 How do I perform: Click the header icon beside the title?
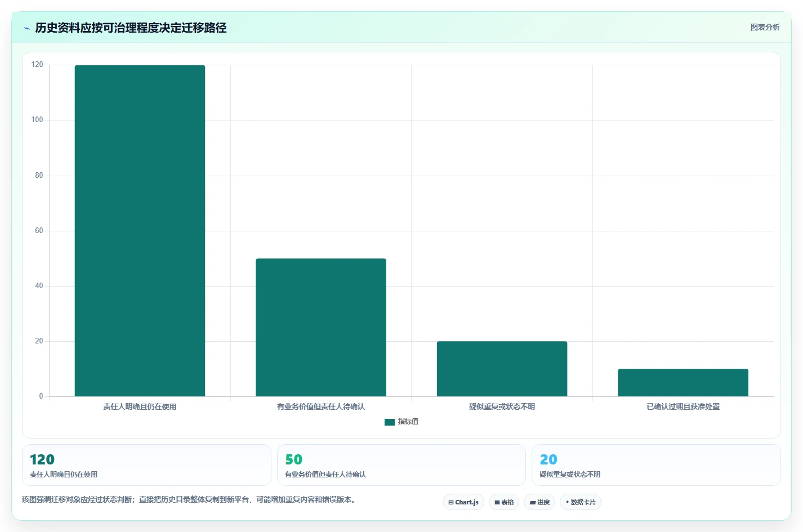pos(26,28)
